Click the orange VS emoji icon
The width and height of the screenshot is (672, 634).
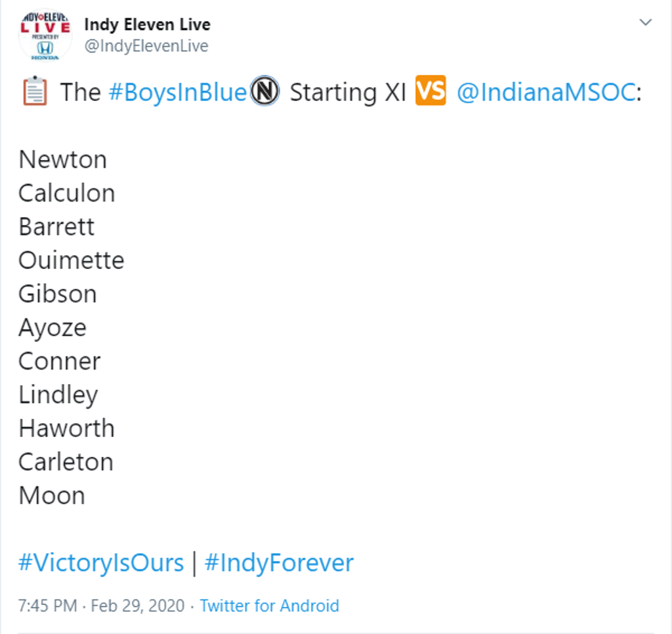[430, 91]
